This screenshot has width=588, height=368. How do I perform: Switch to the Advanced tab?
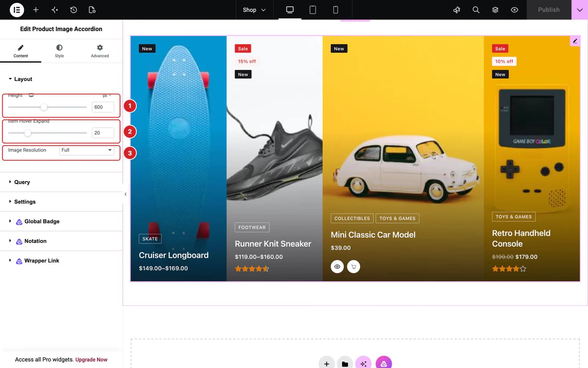click(x=100, y=51)
